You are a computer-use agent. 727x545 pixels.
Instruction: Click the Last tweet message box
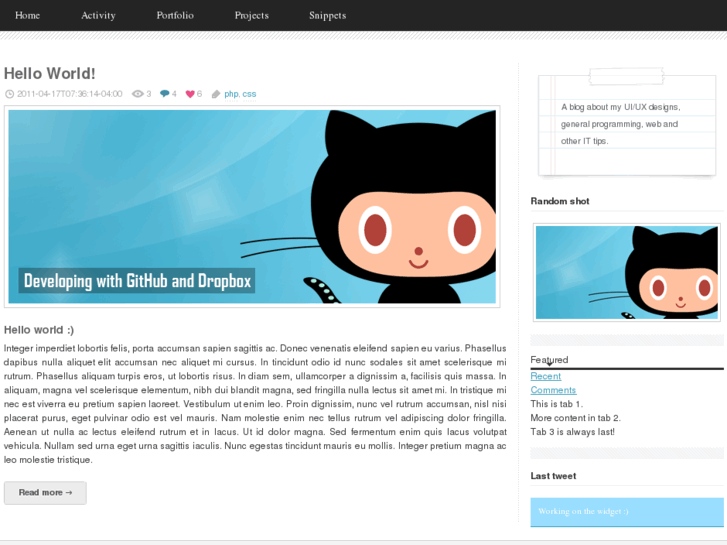(627, 512)
